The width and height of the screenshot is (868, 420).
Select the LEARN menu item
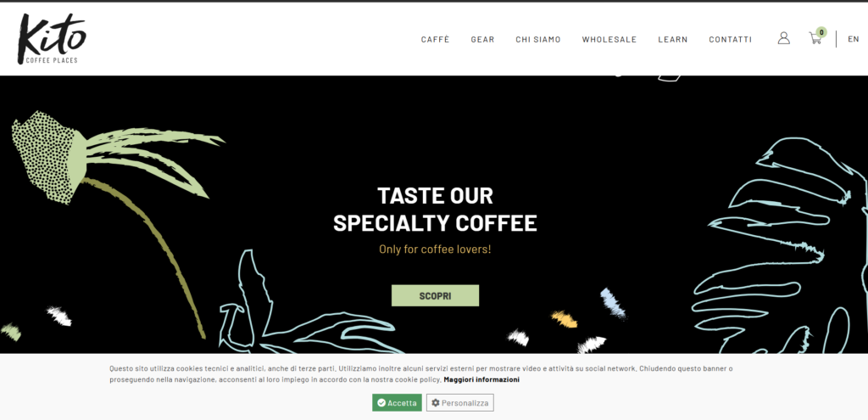(672, 39)
